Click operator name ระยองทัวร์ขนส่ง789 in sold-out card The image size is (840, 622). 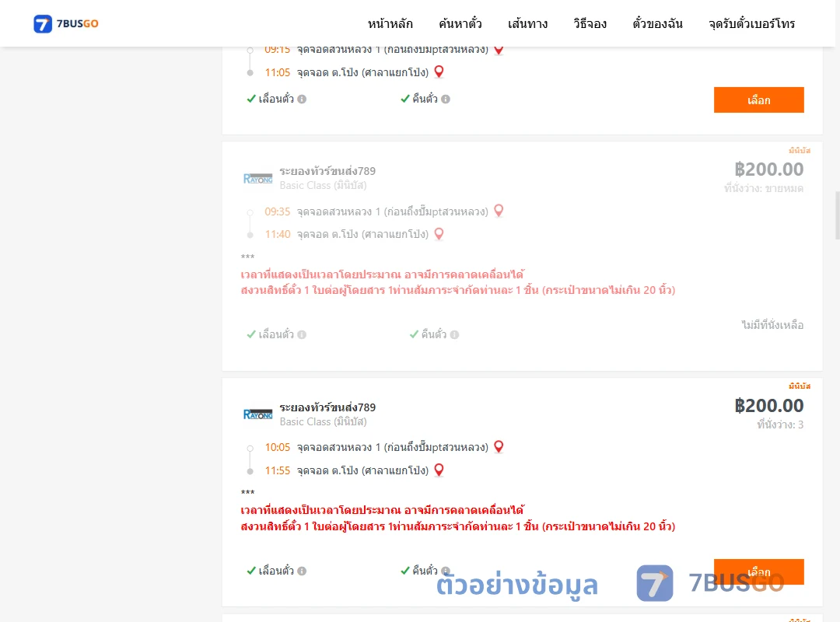click(327, 171)
